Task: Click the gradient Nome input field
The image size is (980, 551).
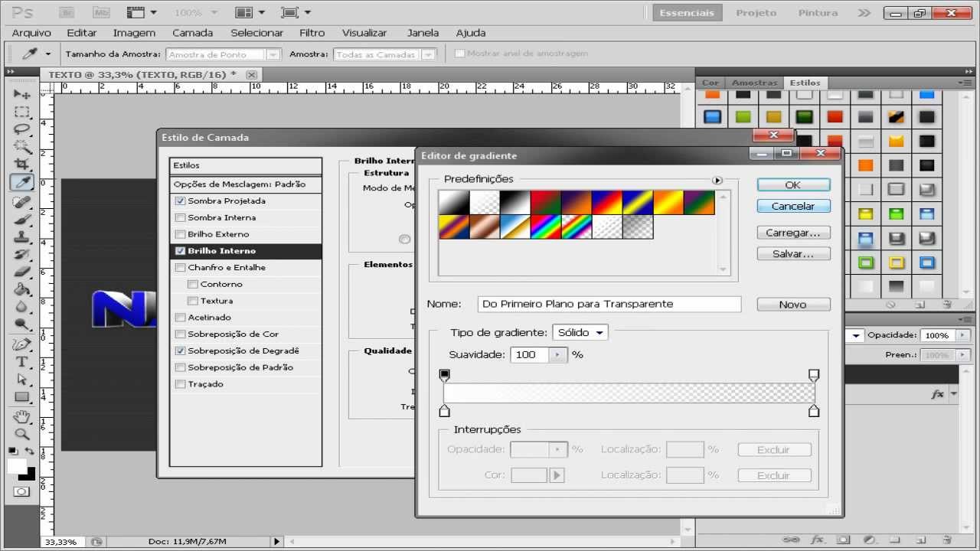Action: 609,304
